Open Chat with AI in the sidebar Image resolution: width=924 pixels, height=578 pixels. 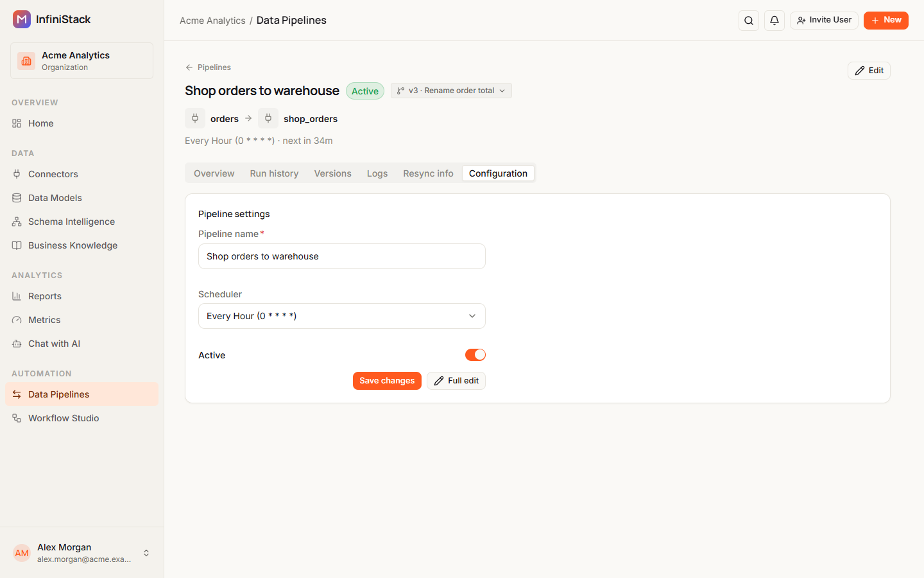[x=81, y=344]
